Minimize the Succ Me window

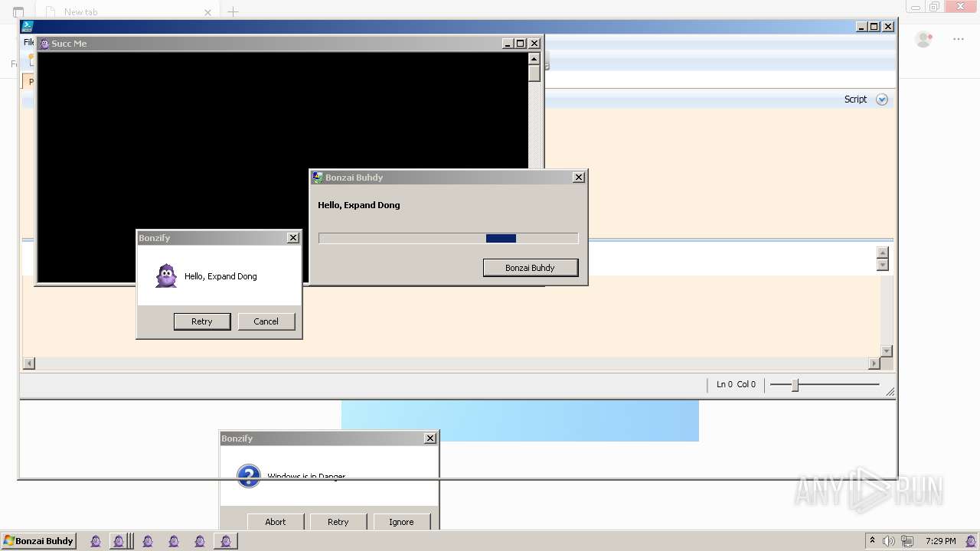tap(508, 44)
